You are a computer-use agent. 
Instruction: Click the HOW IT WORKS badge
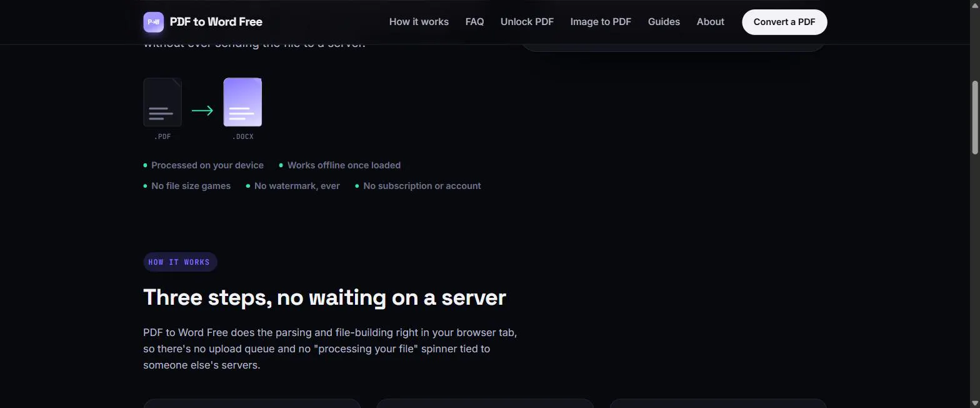click(x=180, y=262)
